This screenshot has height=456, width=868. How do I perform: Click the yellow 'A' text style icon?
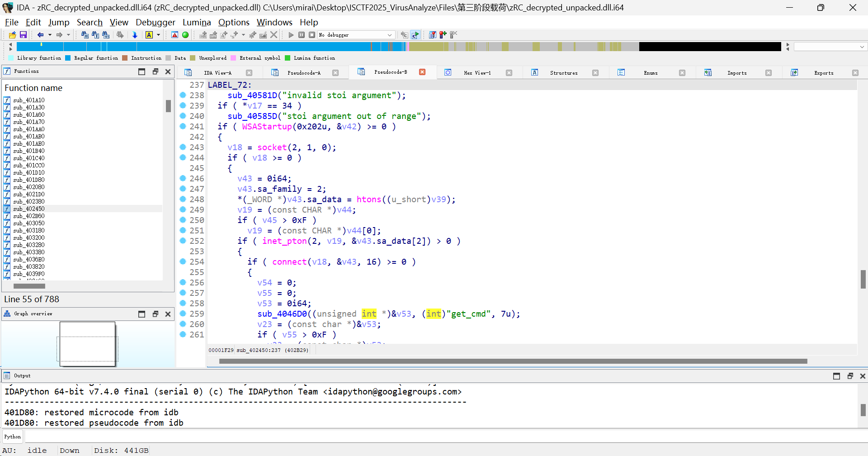coord(149,35)
